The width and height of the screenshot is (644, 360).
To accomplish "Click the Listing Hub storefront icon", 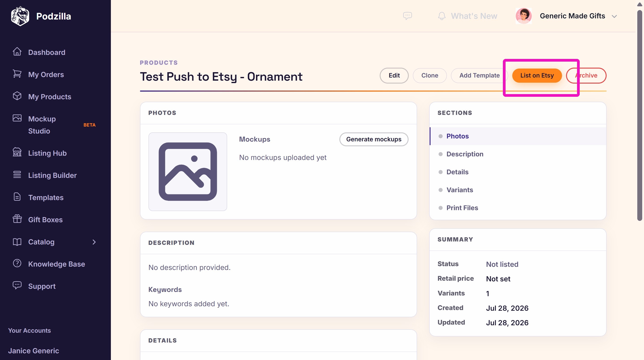I will click(17, 152).
